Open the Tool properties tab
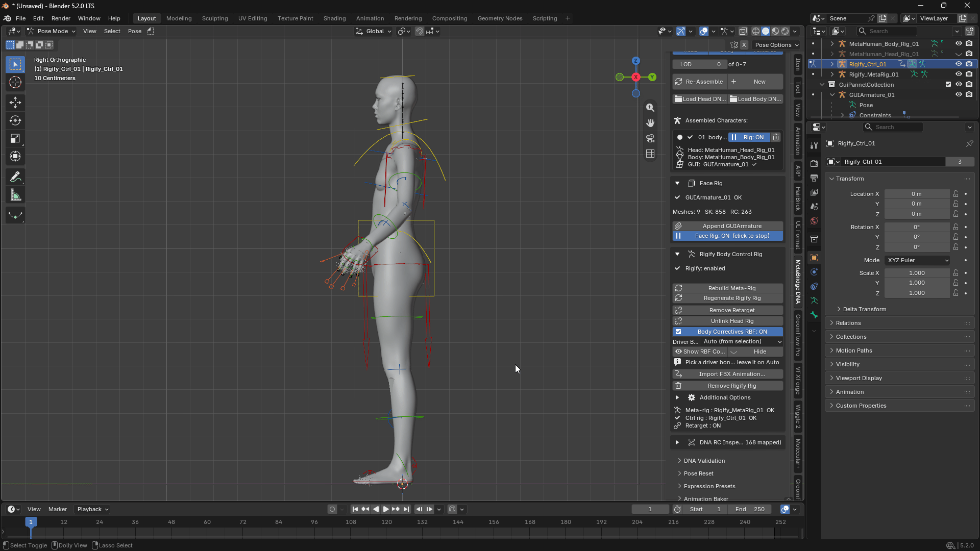Viewport: 980px width, 551px height. point(814,145)
